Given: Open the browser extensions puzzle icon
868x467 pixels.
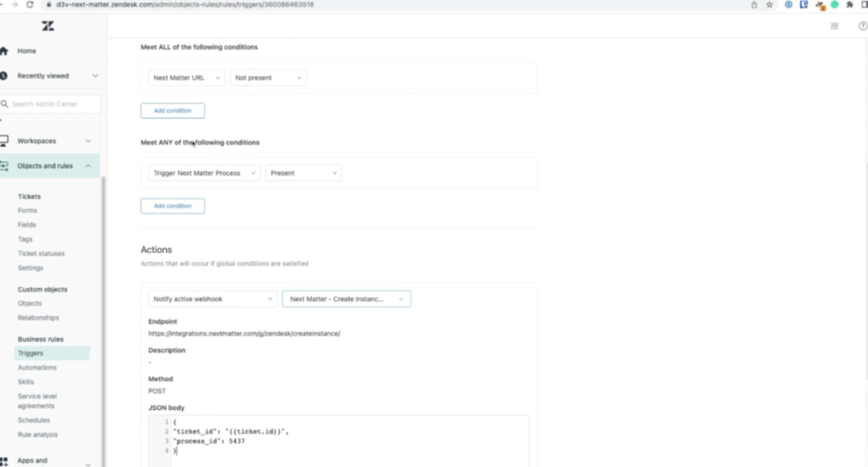Looking at the screenshot, I should click(849, 5).
